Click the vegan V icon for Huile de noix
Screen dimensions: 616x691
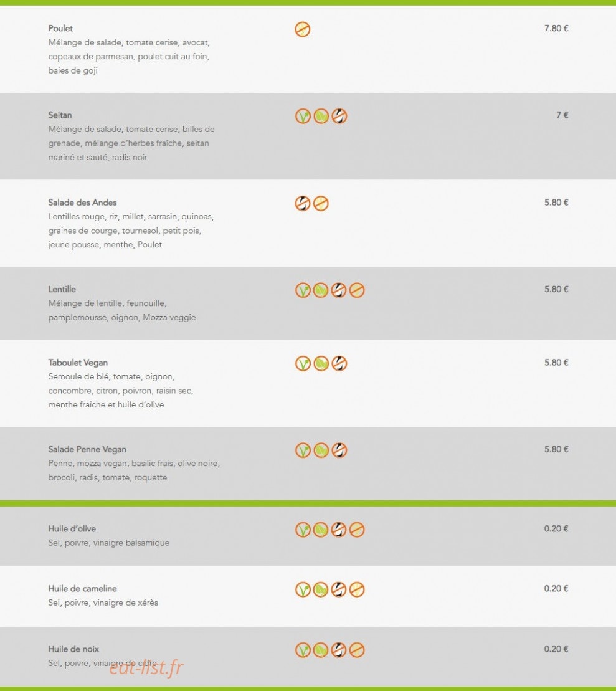click(x=303, y=650)
